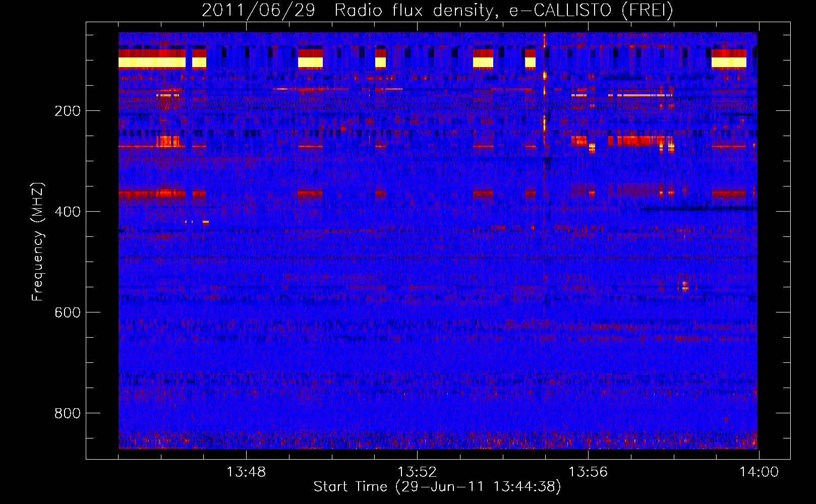The height and width of the screenshot is (504, 816).
Task: Click the 14:00 time tick label
Action: [759, 472]
